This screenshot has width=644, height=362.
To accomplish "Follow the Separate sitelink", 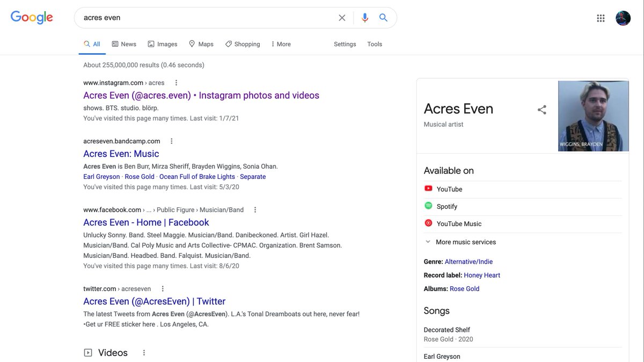I will 253,177.
